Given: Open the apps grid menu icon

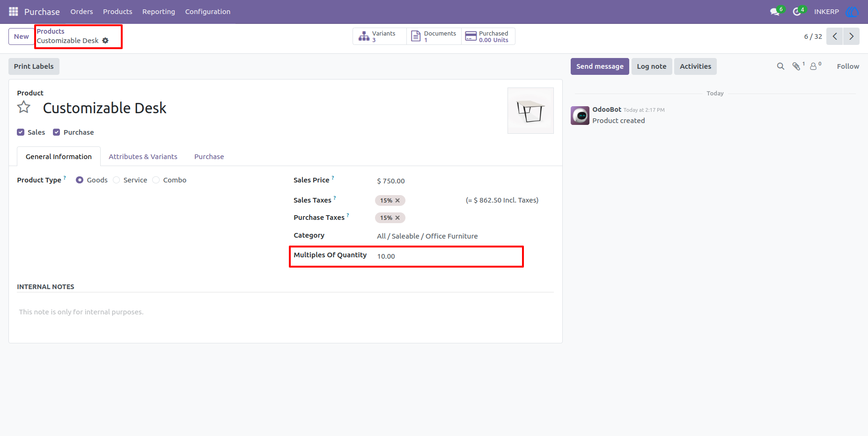Looking at the screenshot, I should tap(14, 11).
